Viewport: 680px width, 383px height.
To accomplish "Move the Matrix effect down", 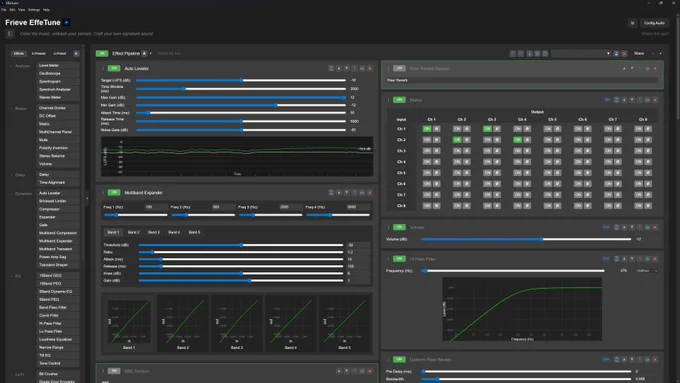I will point(632,100).
